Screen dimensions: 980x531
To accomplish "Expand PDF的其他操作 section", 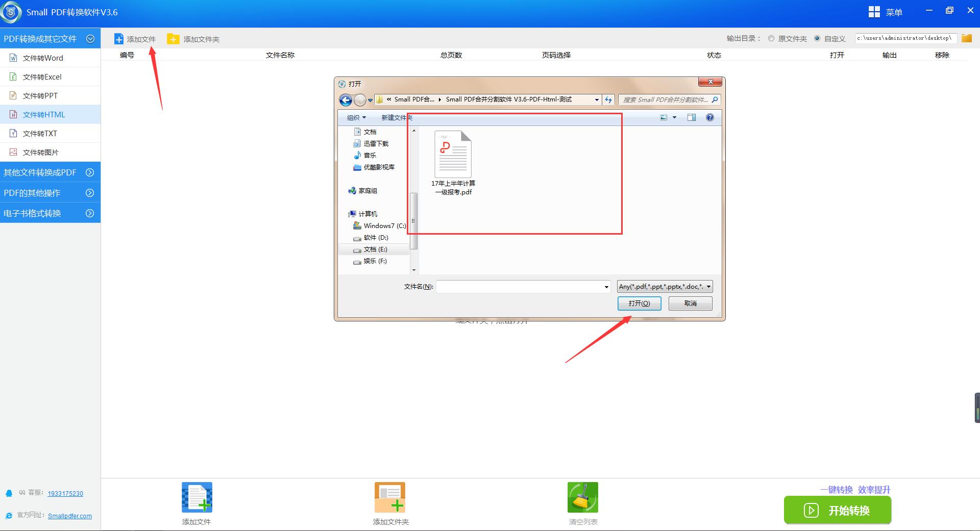I will 90,193.
